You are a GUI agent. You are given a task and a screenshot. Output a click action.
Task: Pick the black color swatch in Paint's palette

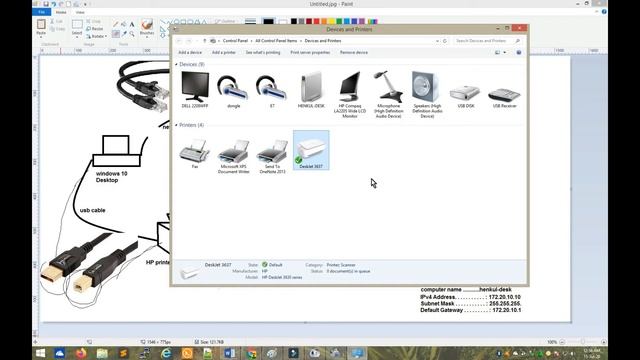[293, 21]
